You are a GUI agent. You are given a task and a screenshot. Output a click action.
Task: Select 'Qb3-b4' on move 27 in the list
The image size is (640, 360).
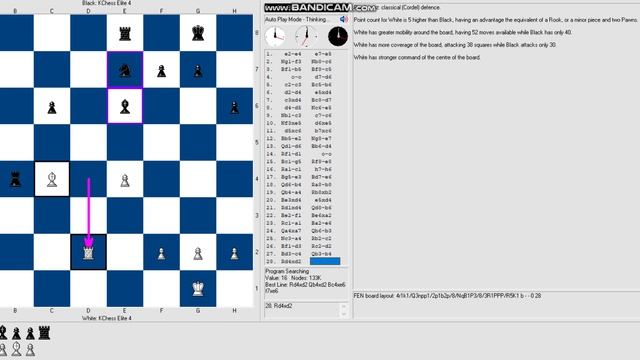click(322, 254)
